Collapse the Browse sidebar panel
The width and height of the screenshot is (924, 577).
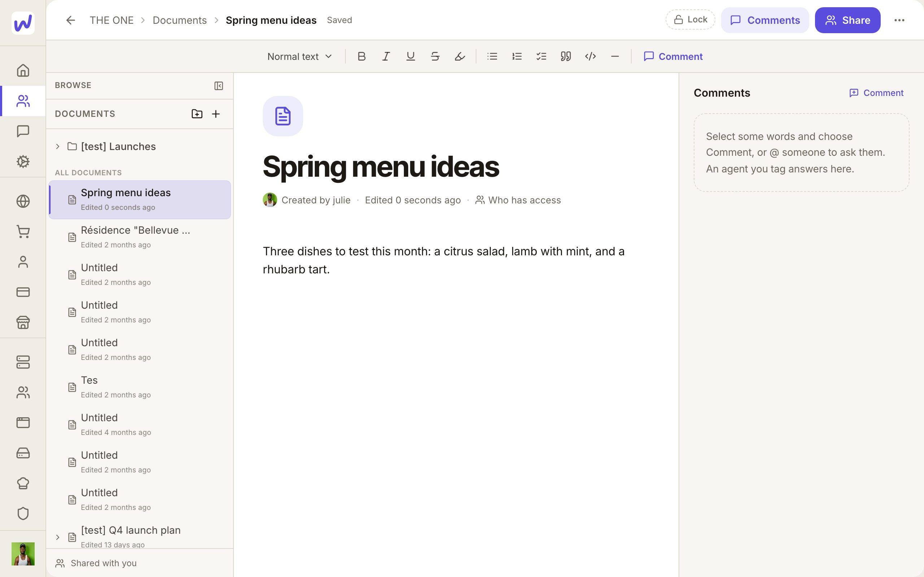click(x=218, y=85)
